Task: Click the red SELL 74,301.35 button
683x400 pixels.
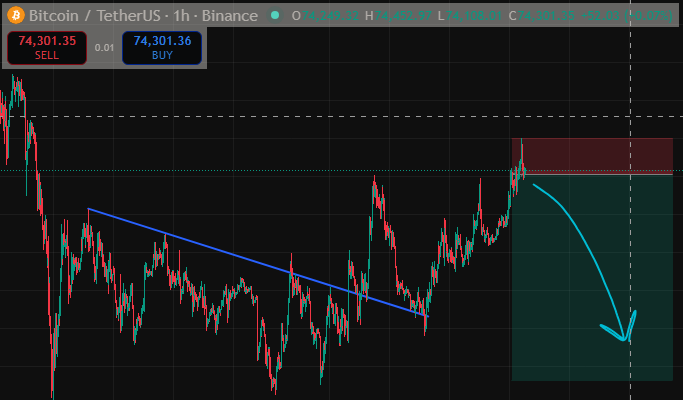Action: (47, 48)
